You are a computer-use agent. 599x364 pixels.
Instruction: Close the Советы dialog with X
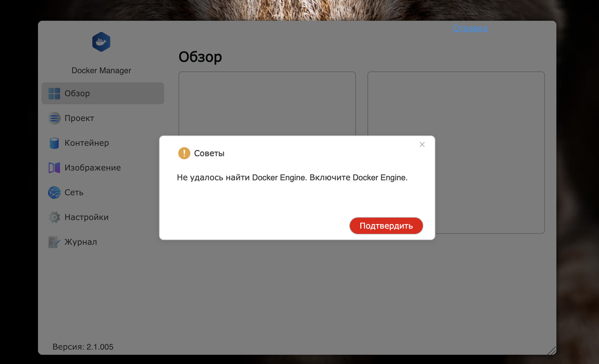(x=422, y=145)
